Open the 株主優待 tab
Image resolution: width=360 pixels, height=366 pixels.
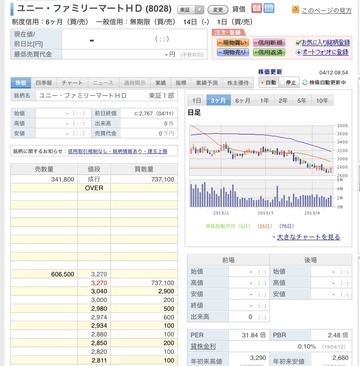coord(238,83)
